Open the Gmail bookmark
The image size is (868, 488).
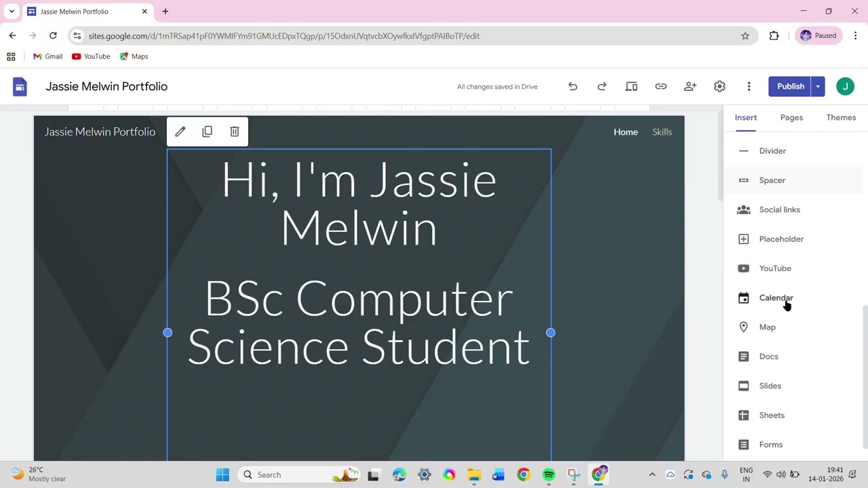pyautogui.click(x=47, y=56)
